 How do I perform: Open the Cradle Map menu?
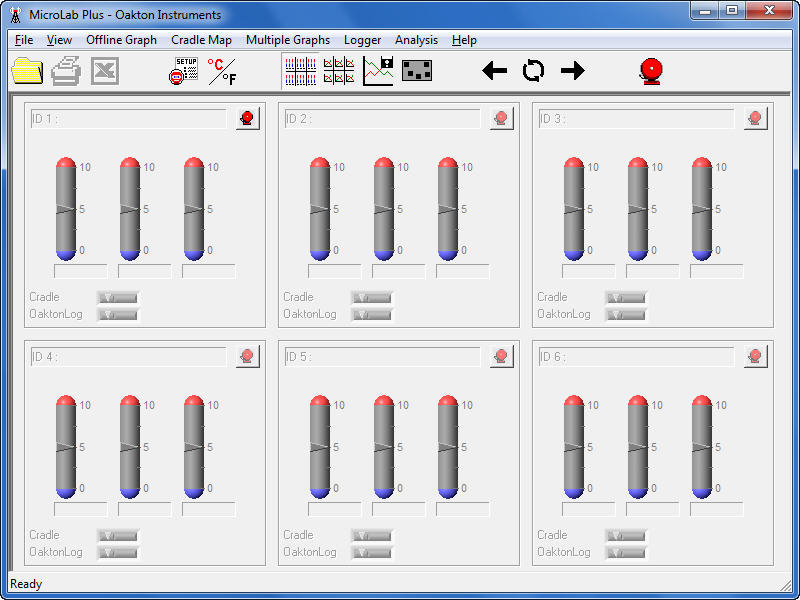202,40
